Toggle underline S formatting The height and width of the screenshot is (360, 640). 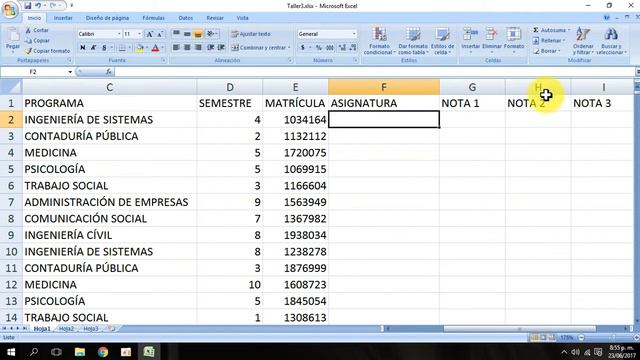pos(104,48)
